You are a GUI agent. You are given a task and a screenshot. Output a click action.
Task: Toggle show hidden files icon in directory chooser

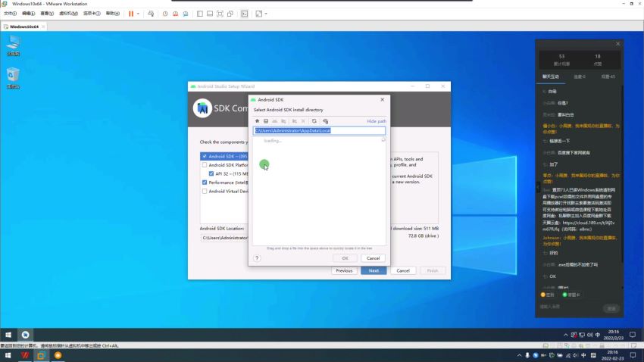pos(325,121)
